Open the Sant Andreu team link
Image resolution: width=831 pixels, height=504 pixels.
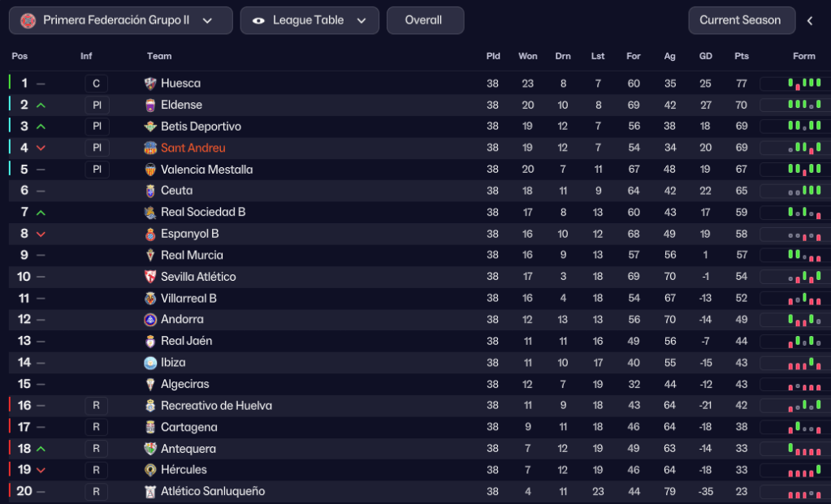(193, 148)
